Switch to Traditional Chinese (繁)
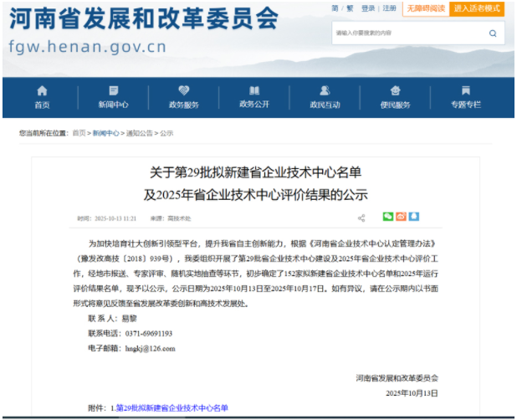 [x=350, y=8]
